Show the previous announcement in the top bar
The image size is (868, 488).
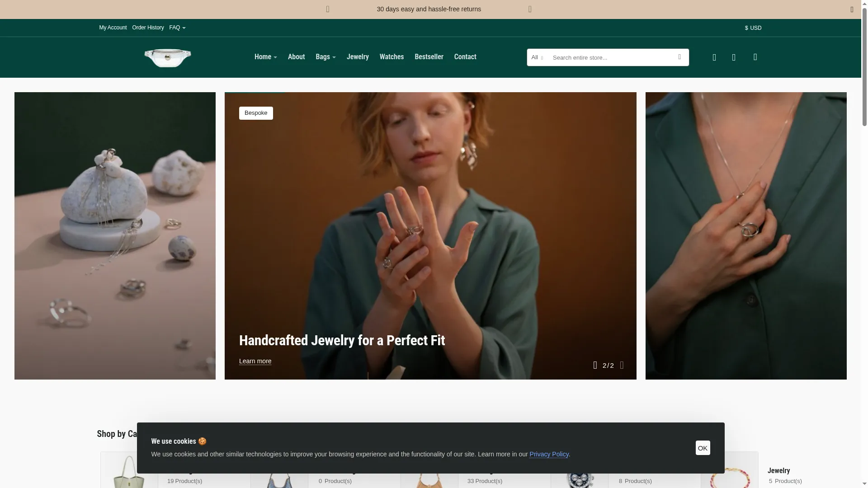(328, 9)
